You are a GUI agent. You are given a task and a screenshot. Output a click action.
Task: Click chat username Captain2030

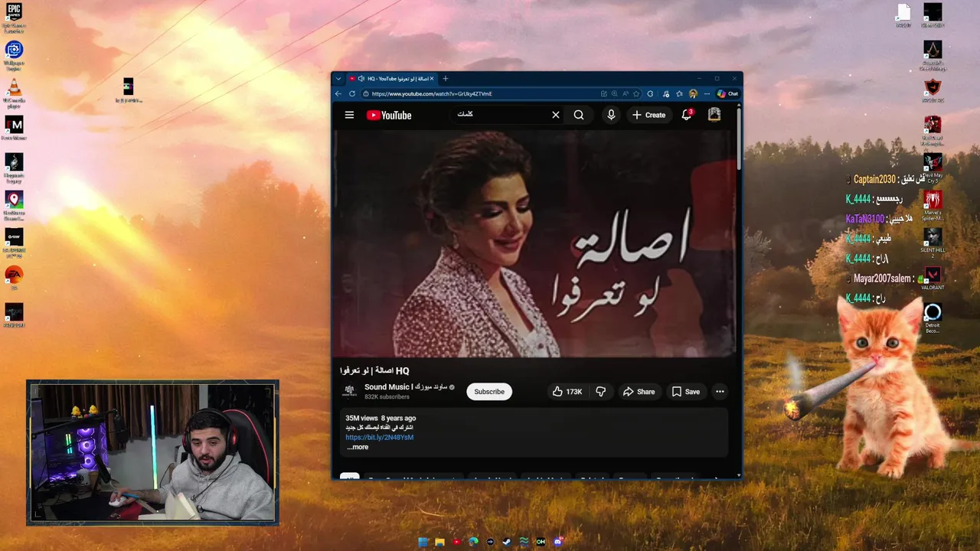[874, 179]
